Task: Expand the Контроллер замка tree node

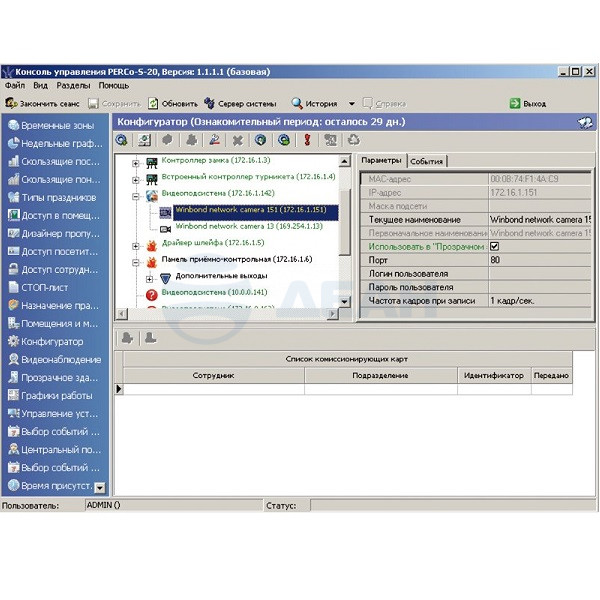Action: point(136,161)
